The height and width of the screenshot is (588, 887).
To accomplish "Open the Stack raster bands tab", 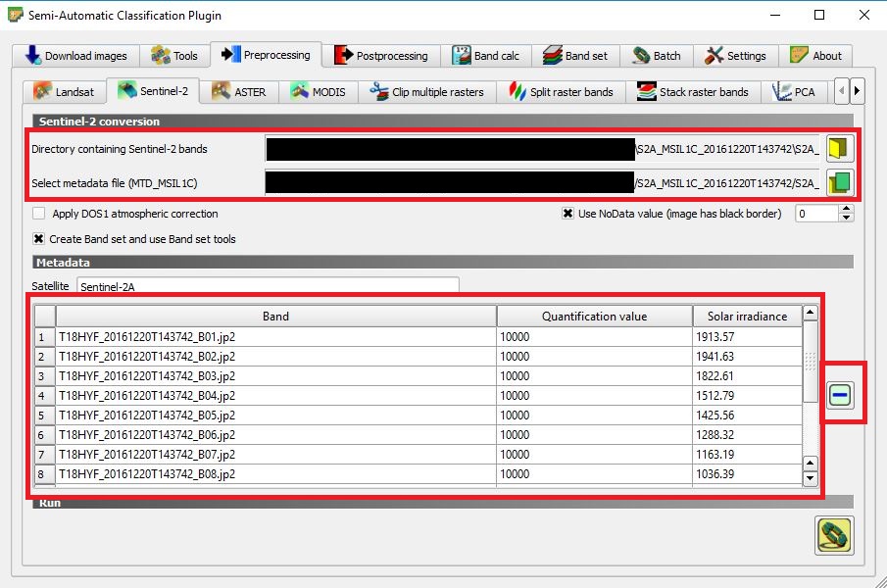I will pyautogui.click(x=692, y=92).
